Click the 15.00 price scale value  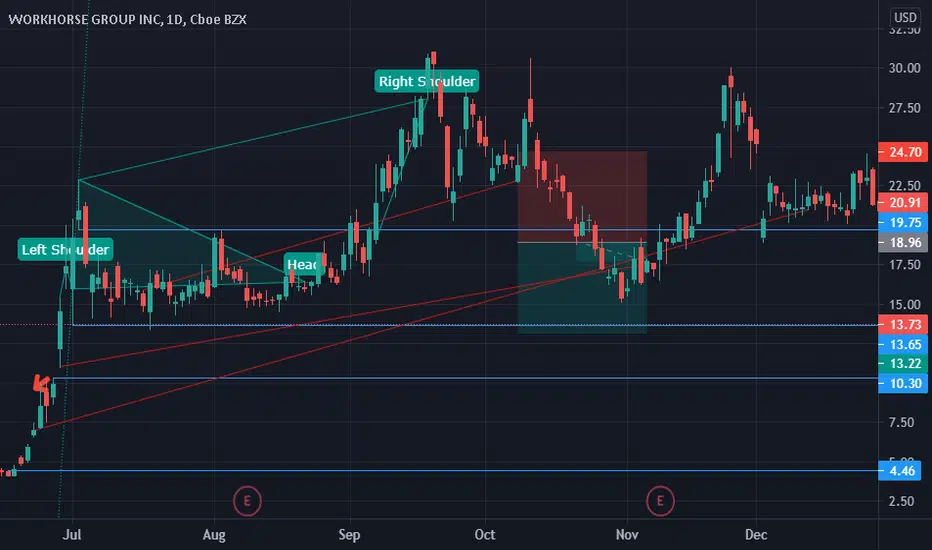pyautogui.click(x=905, y=304)
